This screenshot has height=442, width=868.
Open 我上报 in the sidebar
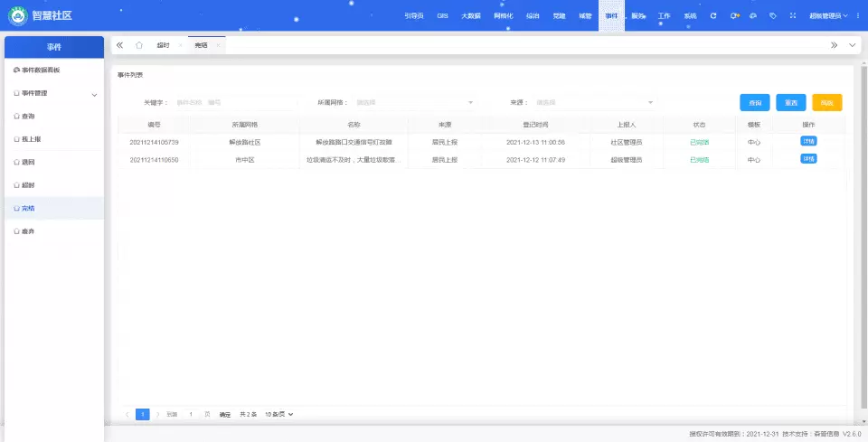tap(54, 139)
